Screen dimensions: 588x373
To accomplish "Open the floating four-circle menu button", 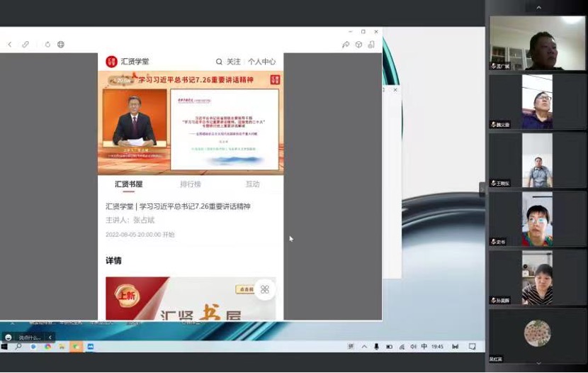I will (x=264, y=289).
